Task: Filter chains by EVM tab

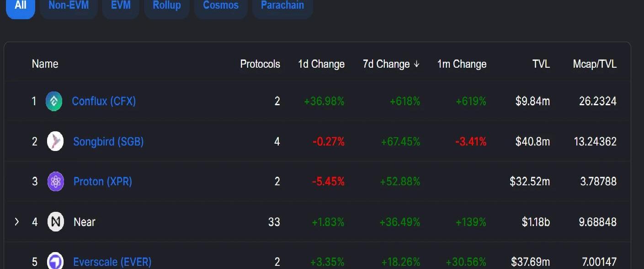Action: click(121, 6)
